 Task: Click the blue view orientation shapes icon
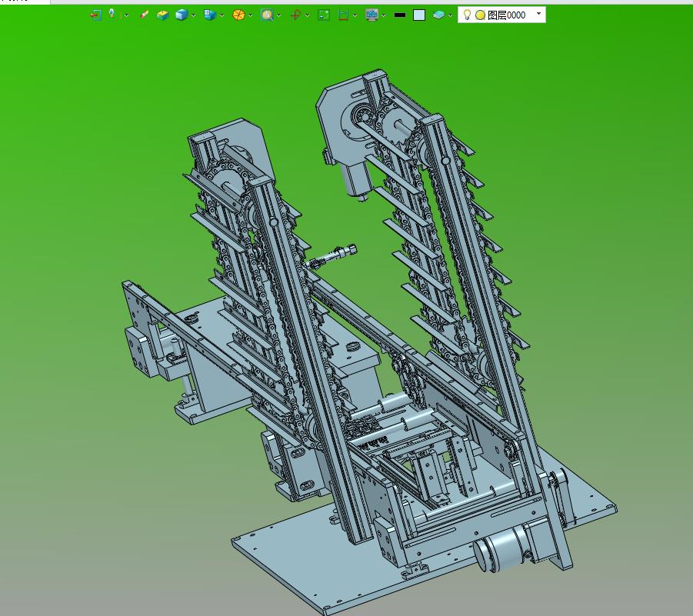(209, 15)
